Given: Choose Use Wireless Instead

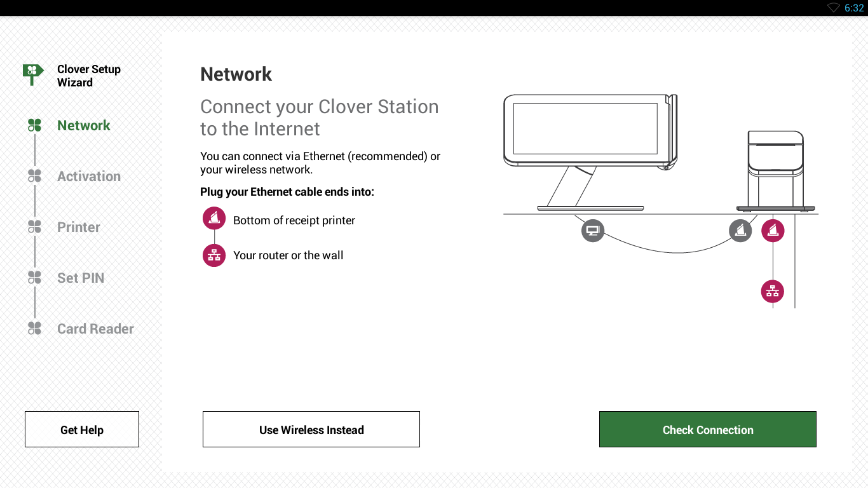Looking at the screenshot, I should click(x=311, y=430).
